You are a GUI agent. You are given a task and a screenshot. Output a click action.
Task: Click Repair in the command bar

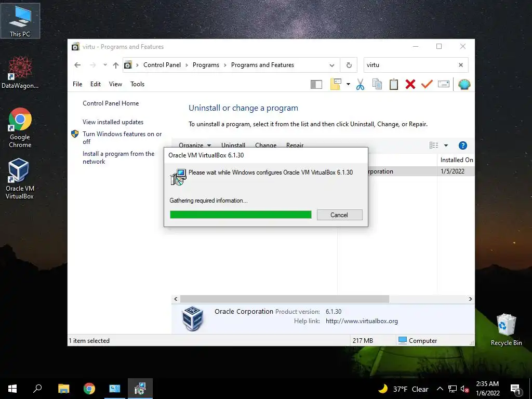pos(295,145)
